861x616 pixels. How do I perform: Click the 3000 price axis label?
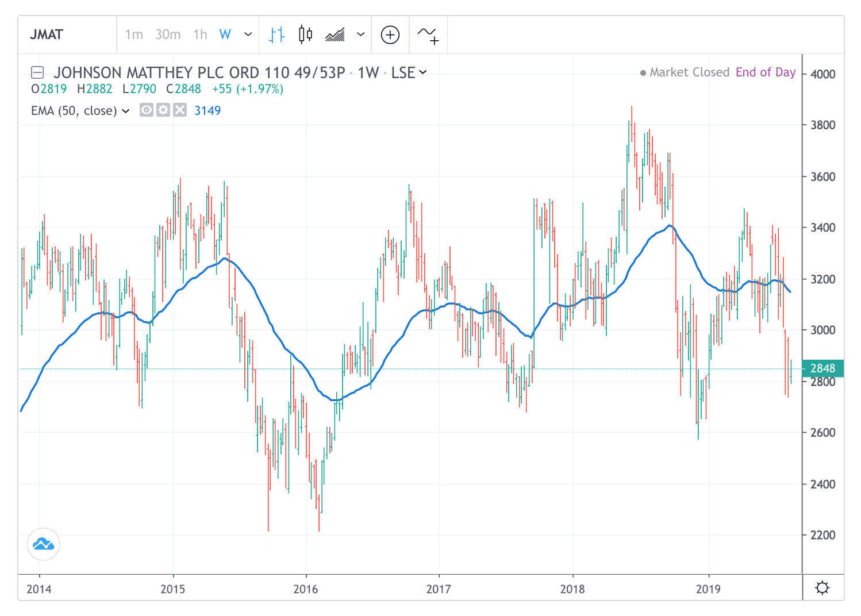[822, 330]
